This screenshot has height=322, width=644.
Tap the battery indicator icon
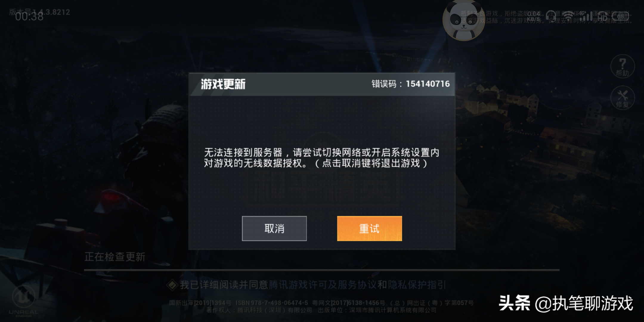620,16
